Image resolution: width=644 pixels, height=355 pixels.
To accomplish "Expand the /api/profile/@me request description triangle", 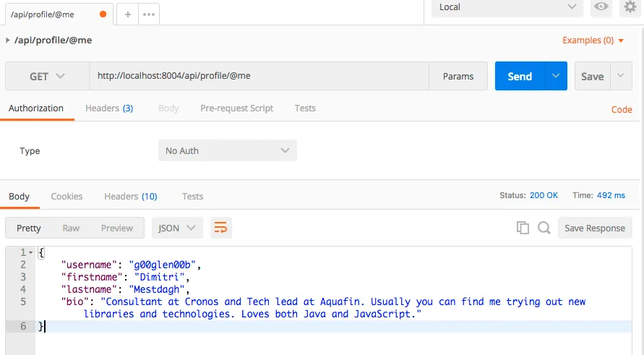I will tap(7, 40).
